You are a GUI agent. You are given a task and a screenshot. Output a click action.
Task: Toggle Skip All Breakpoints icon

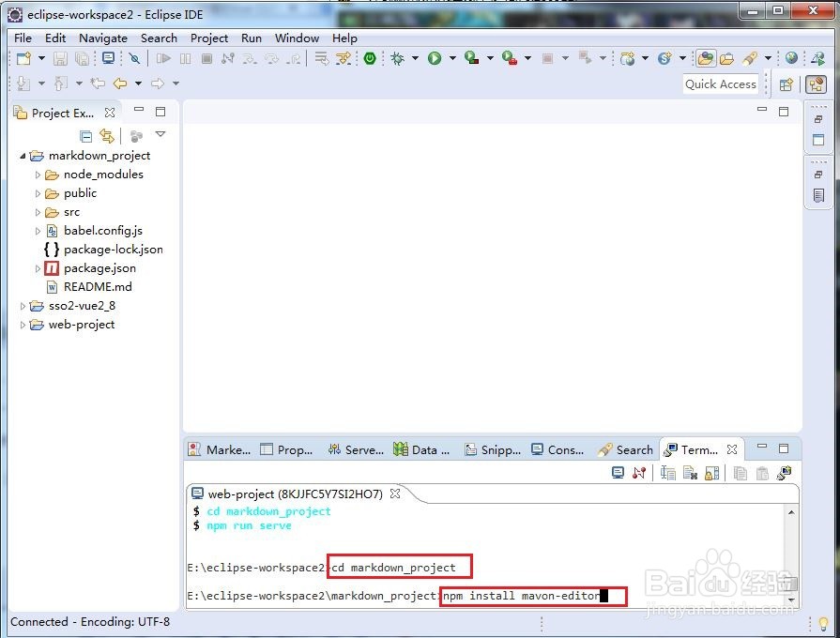[x=134, y=58]
